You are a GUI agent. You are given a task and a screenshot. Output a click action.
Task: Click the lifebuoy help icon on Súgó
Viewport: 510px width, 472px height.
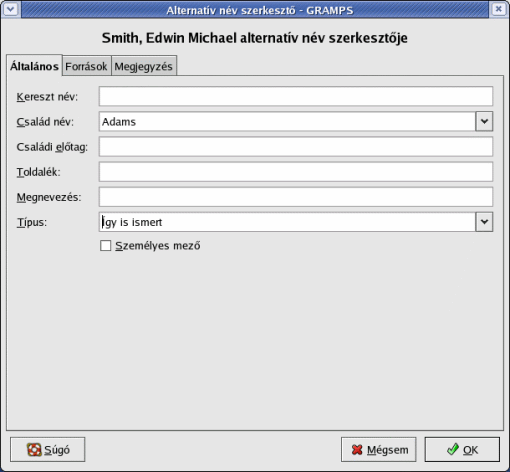point(34,450)
